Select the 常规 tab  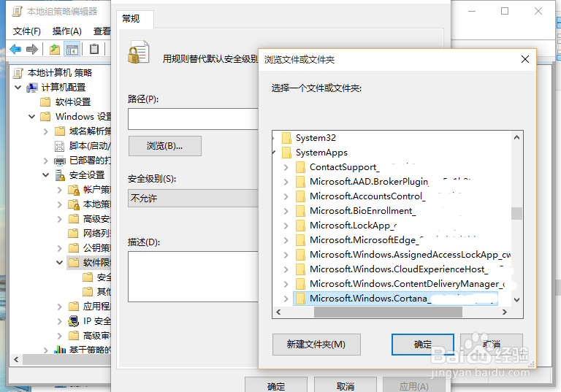[131, 18]
